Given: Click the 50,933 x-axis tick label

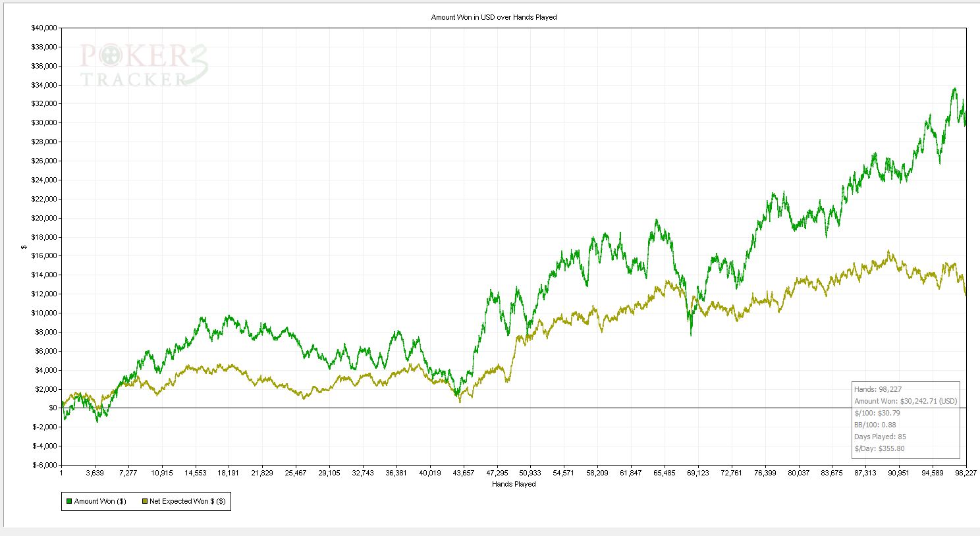Looking at the screenshot, I should pyautogui.click(x=530, y=473).
